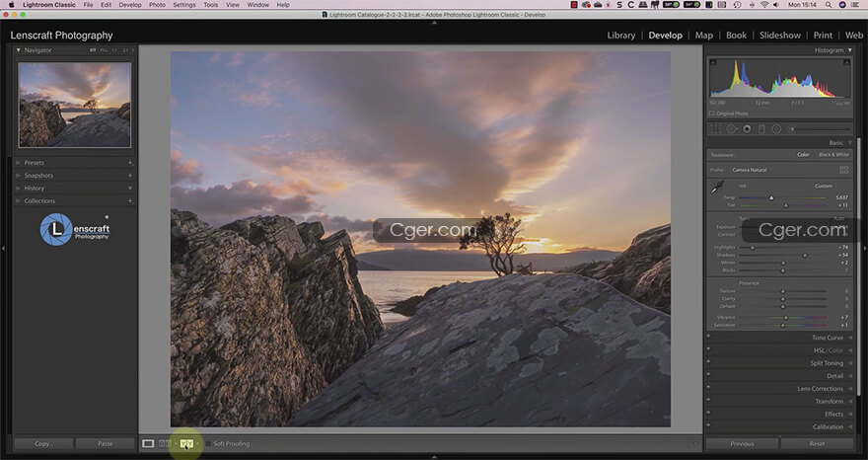Toggle the Effects panel on/off switch
Screen dimensions: 868x460
coord(708,414)
